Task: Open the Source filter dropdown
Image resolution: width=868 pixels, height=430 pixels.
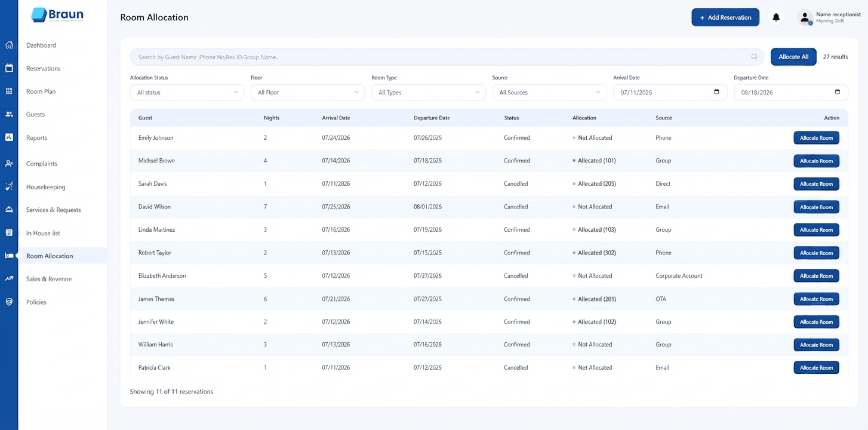Action: tap(549, 93)
